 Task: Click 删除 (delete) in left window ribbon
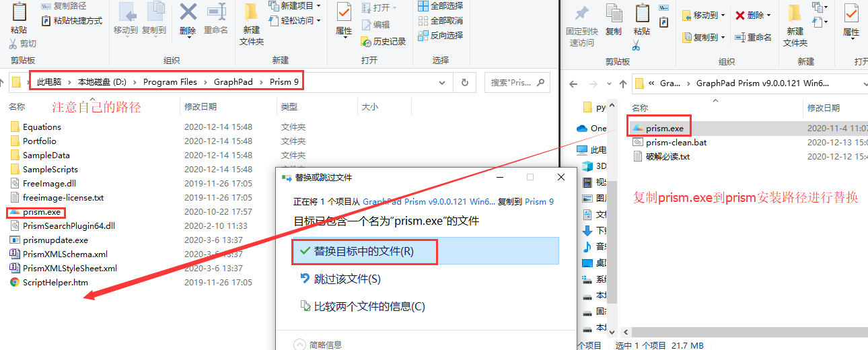point(188,18)
